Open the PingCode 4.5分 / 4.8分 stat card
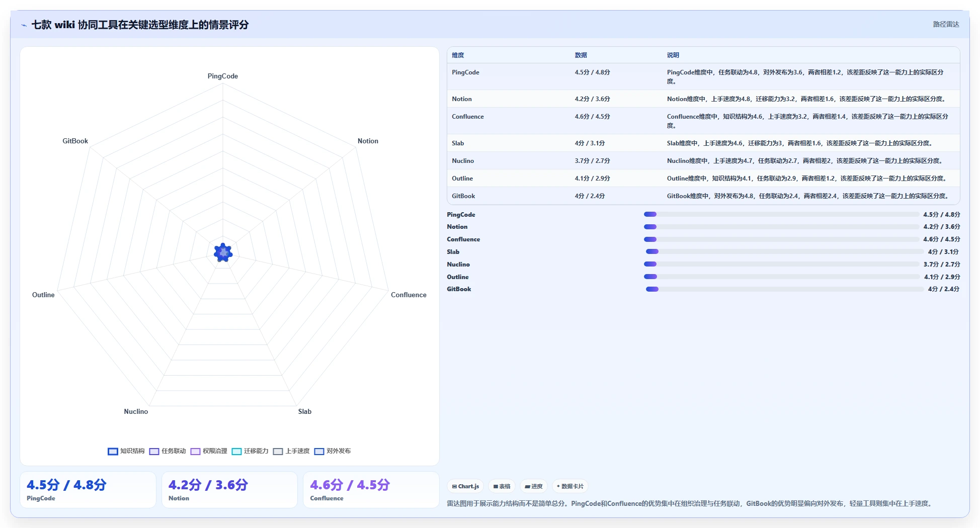 [88, 490]
